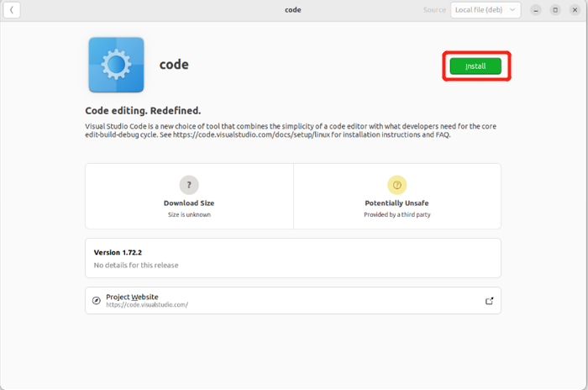Open the Download Size tile

click(189, 196)
